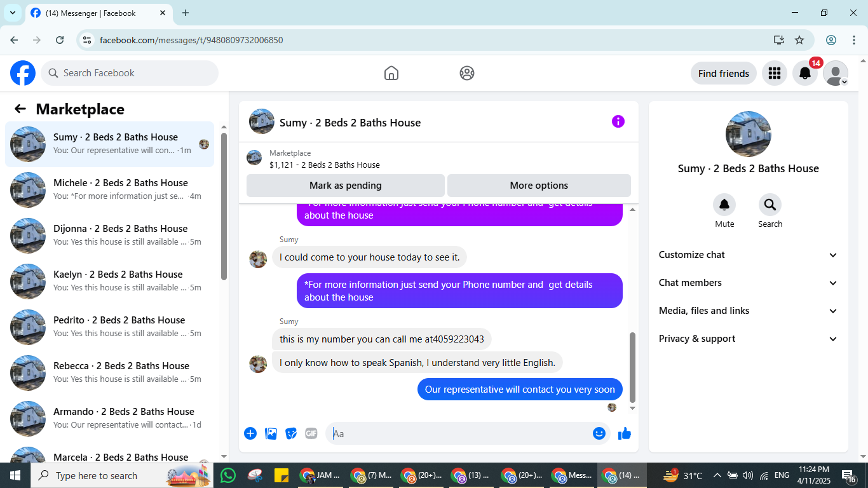Viewport: 868px width, 488px height.
Task: Expand Privacy & support section
Action: click(749, 339)
